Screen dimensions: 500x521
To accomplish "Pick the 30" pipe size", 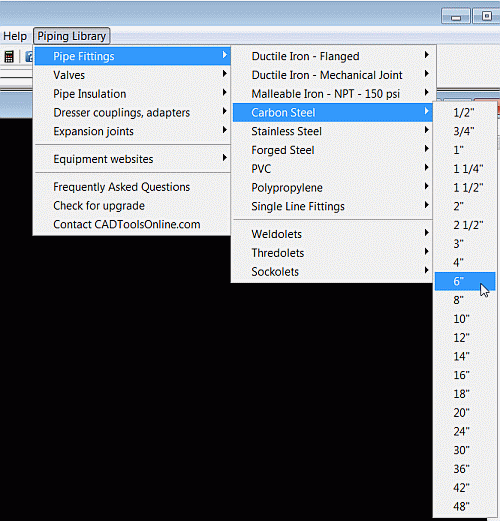I will tap(465, 450).
